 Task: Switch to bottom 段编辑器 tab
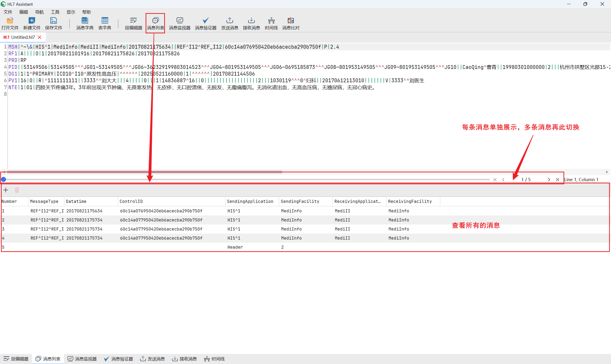[16, 359]
